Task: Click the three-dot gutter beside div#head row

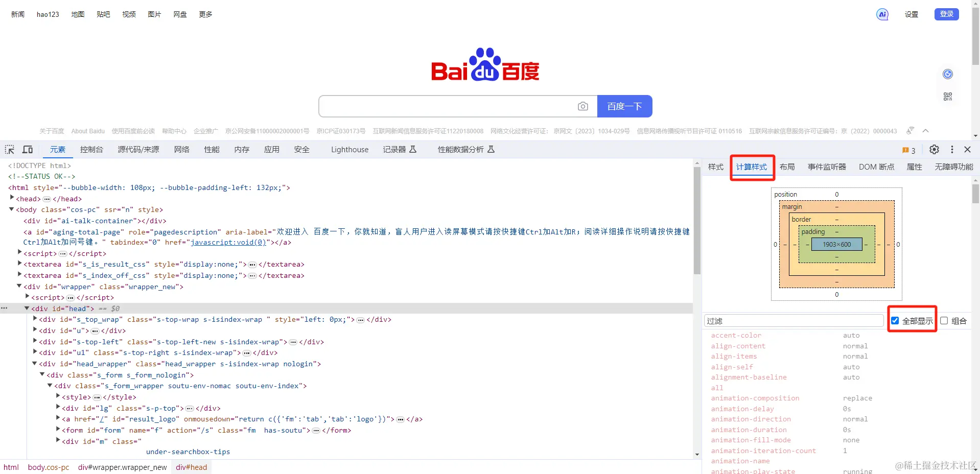Action: [4, 309]
